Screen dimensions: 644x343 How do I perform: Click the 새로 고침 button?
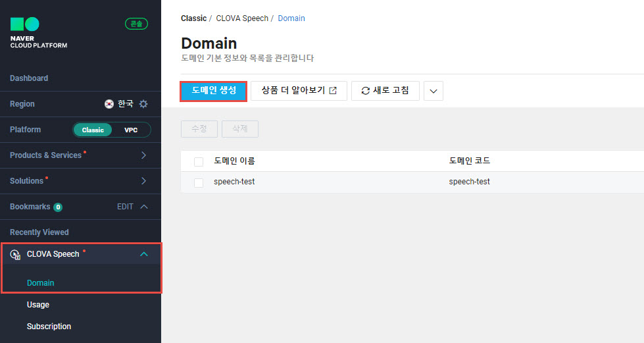385,91
